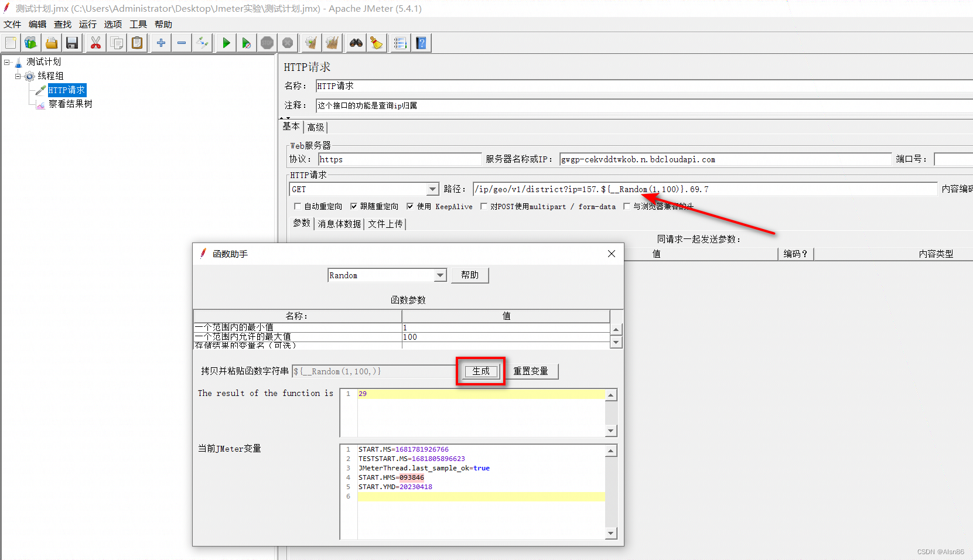Viewport: 973px width, 560px height.
Task: Save the test plan with the floppy icon
Action: (72, 43)
